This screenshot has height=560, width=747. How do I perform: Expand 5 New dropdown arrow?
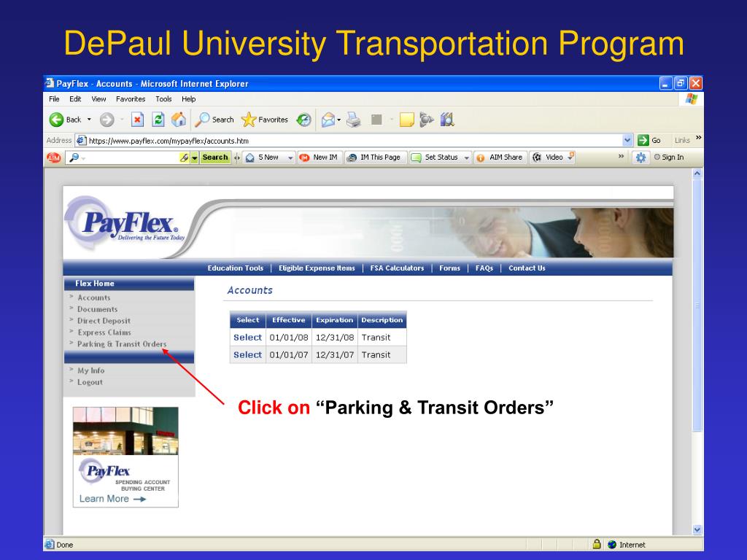pyautogui.click(x=290, y=157)
